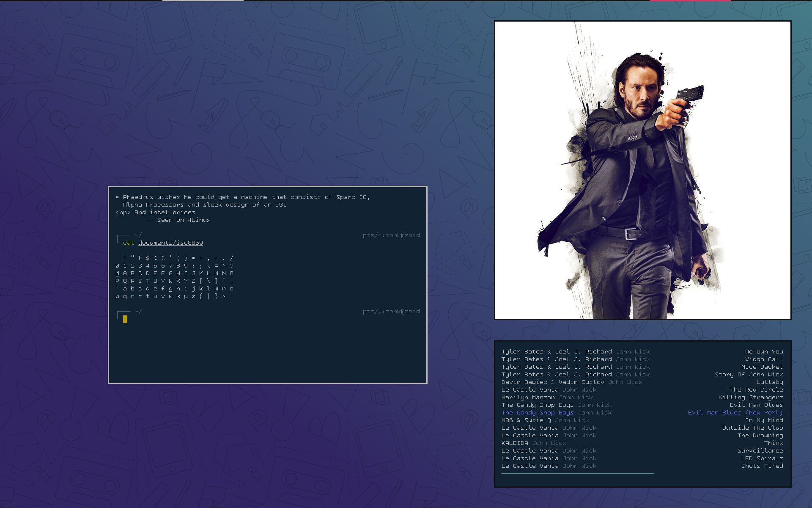
Task: Click the highlighted 'Evil Man Blues (New York)' track
Action: pyautogui.click(x=642, y=412)
